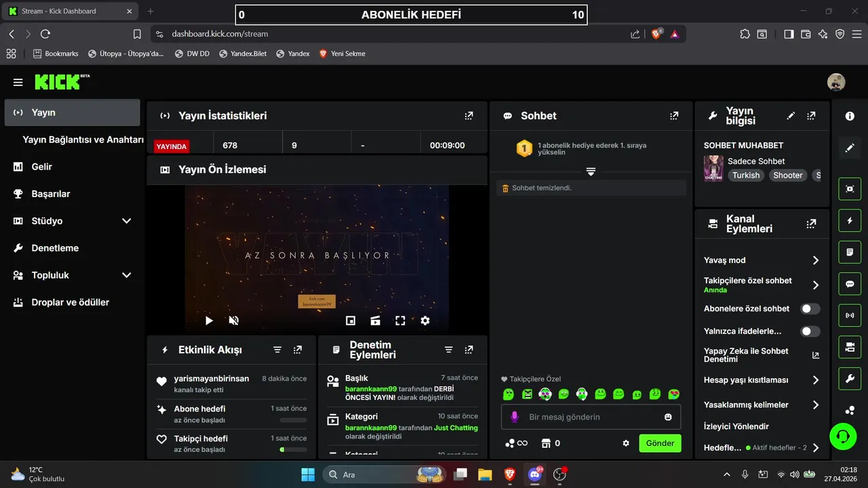Click the three-dots Kicks icon in right sidebar
The image size is (868, 488).
click(850, 410)
